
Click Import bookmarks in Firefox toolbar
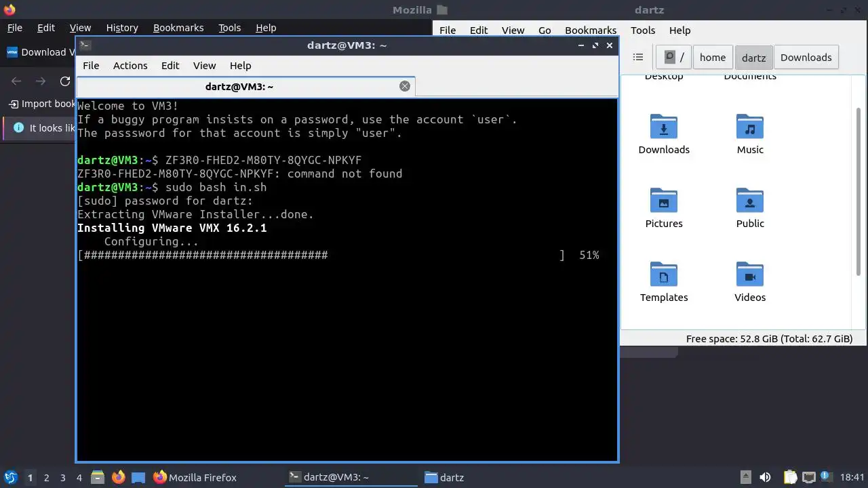pyautogui.click(x=41, y=104)
